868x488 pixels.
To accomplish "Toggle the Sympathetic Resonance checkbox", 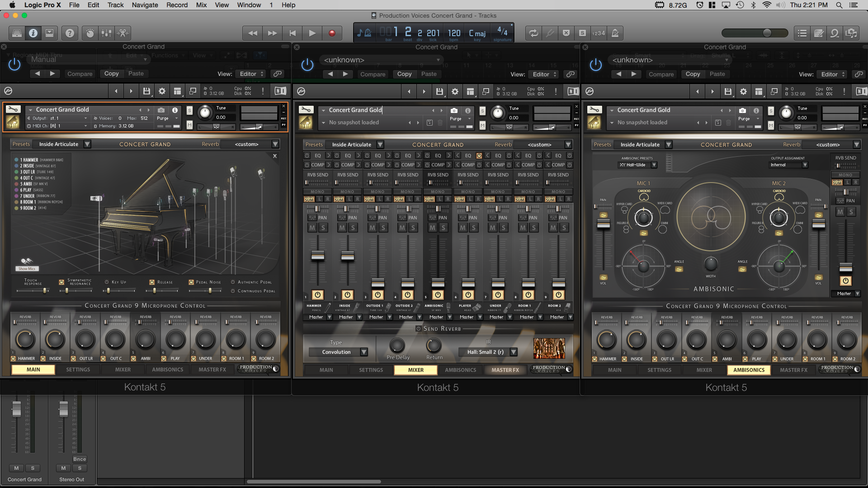I will [61, 282].
